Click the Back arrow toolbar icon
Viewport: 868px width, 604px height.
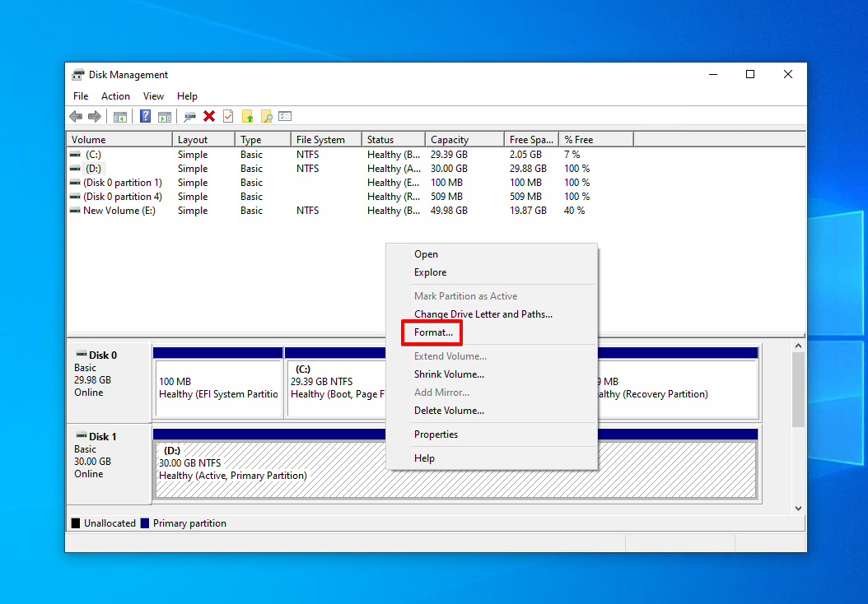[76, 117]
